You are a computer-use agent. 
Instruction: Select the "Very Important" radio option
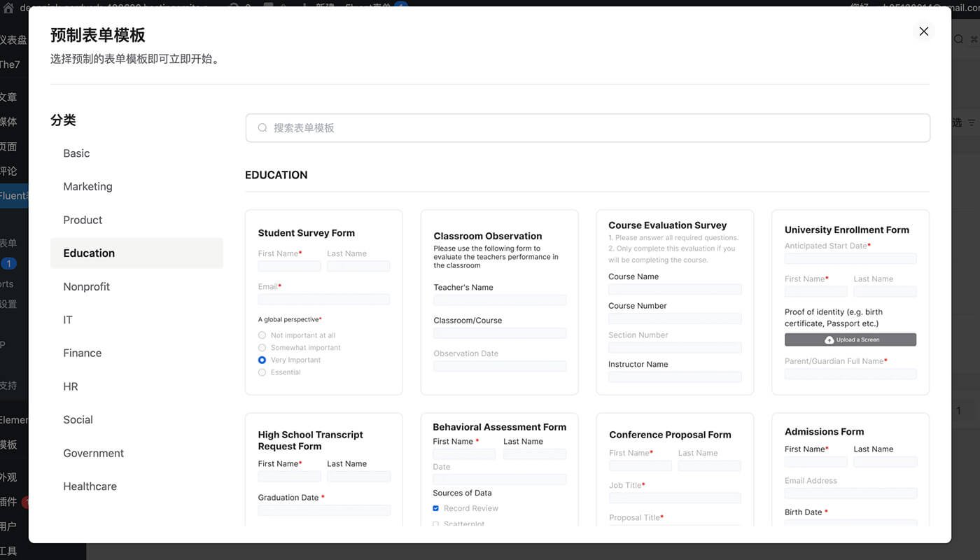tap(262, 360)
